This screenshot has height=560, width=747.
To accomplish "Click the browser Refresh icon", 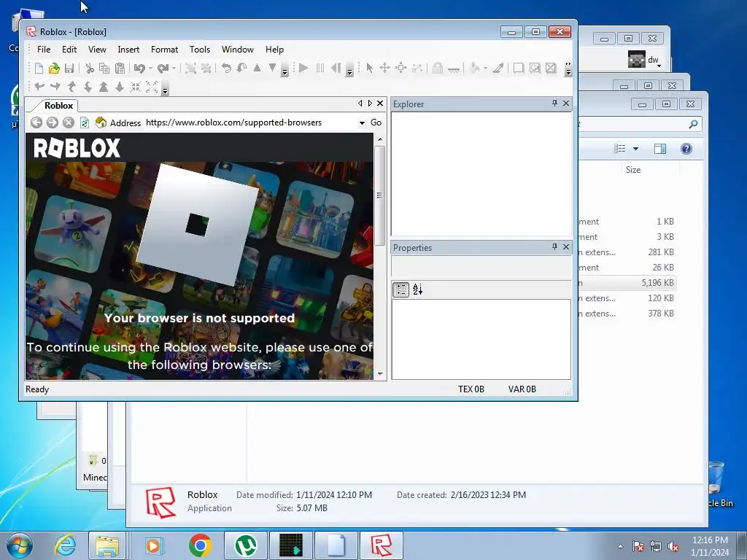I will coord(85,122).
